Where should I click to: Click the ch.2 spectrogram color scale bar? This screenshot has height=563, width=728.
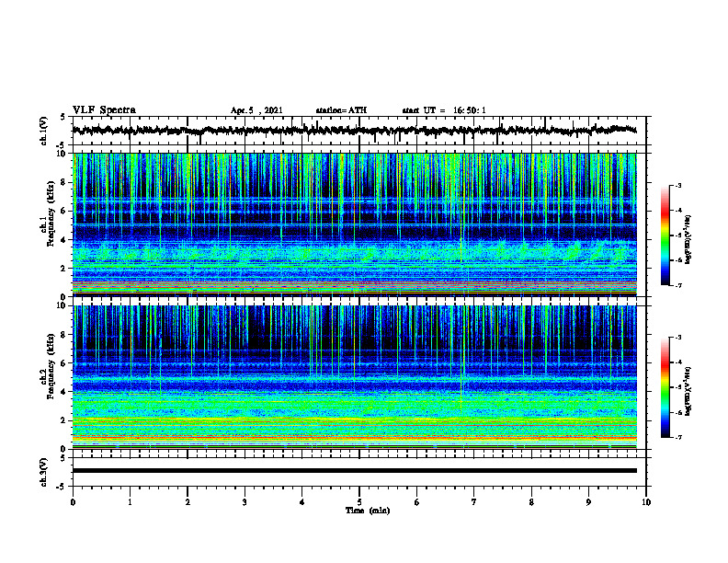click(665, 387)
